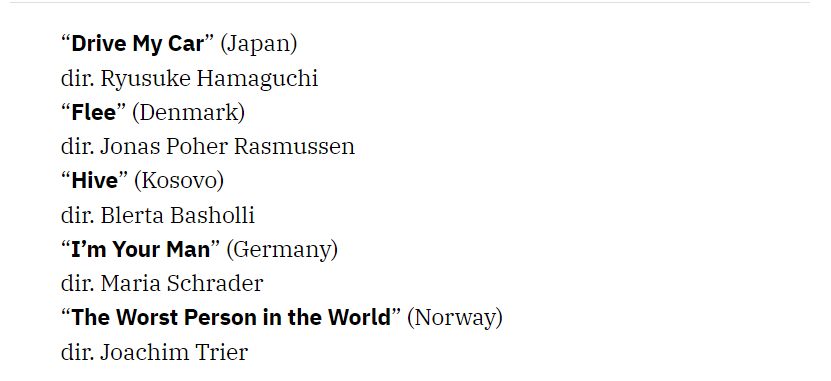Image resolution: width=831 pixels, height=381 pixels.
Task: Click the "(Germany)" country label
Action: [x=282, y=250]
